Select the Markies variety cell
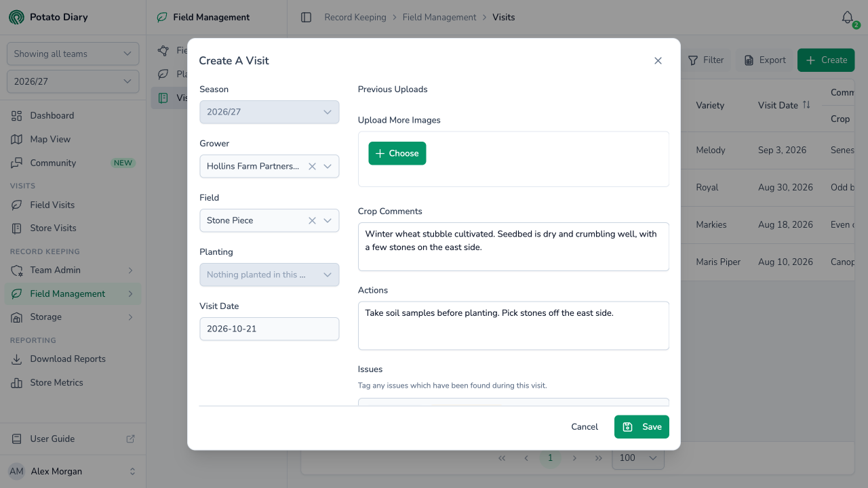The image size is (868, 488). (711, 224)
